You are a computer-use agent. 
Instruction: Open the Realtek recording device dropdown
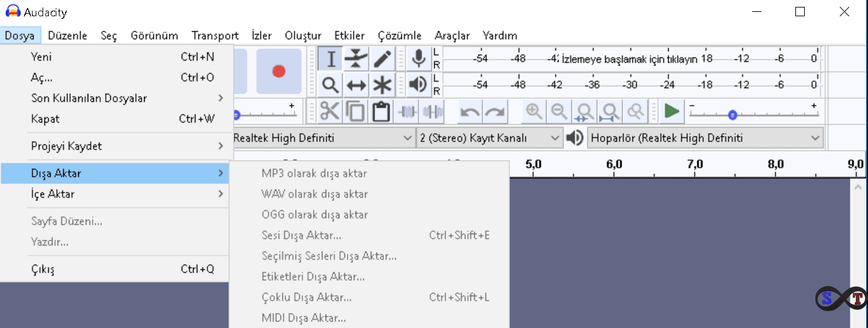(322, 138)
